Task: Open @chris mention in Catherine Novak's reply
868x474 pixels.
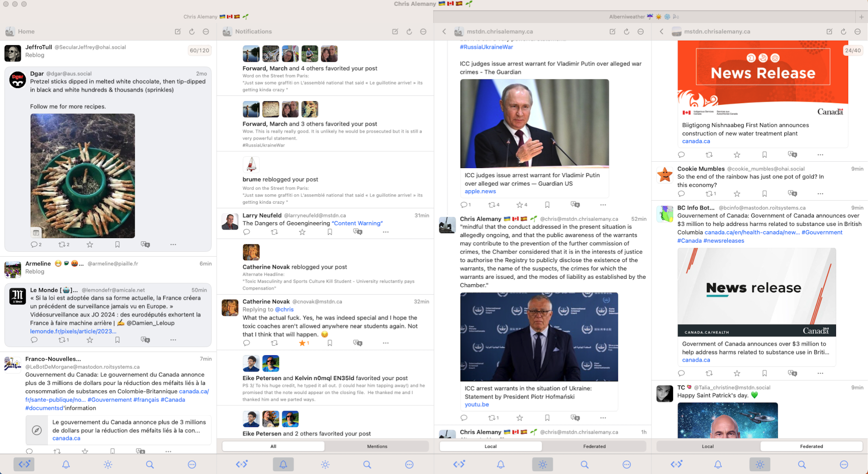Action: tap(284, 310)
